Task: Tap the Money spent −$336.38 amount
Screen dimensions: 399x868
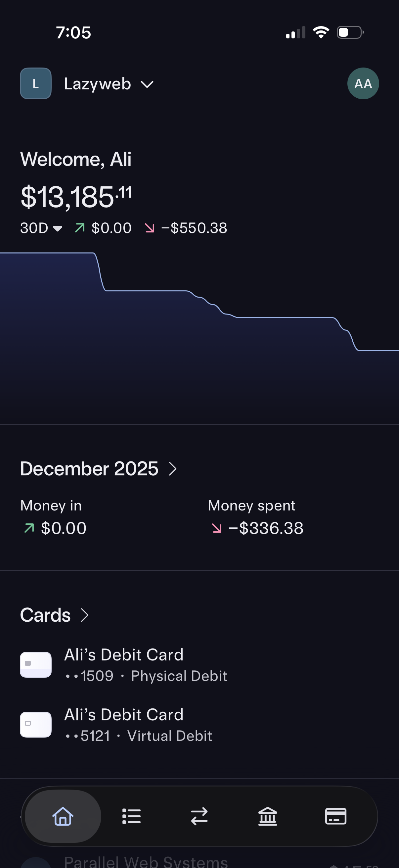Action: [266, 528]
